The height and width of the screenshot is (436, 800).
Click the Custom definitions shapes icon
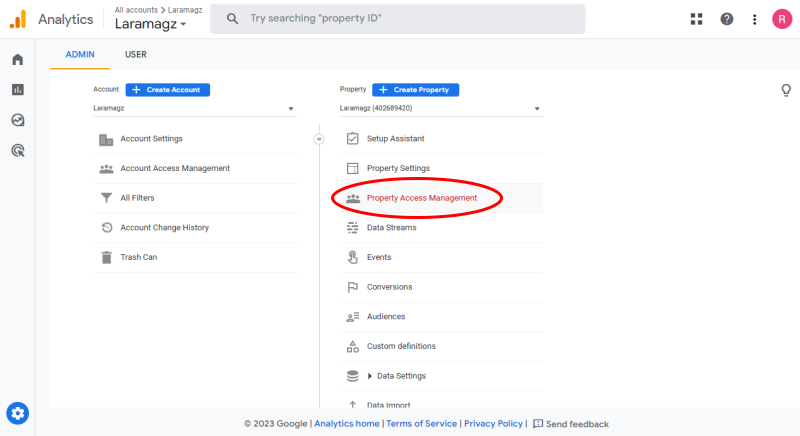[353, 347]
